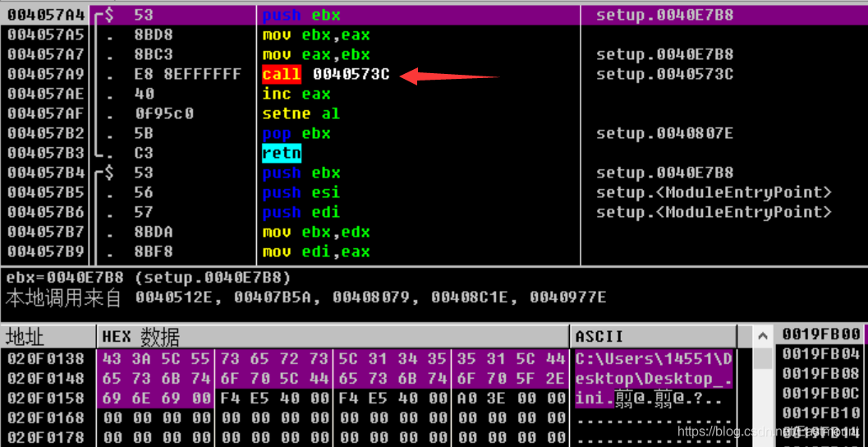Click opcode bytes 0f95c0
The width and height of the screenshot is (868, 447).
[163, 113]
